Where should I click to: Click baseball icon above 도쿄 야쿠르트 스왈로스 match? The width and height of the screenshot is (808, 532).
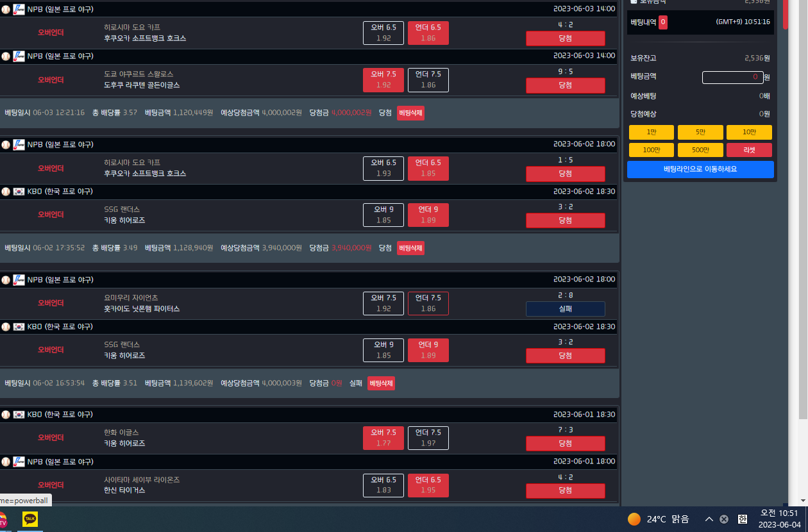point(6,56)
